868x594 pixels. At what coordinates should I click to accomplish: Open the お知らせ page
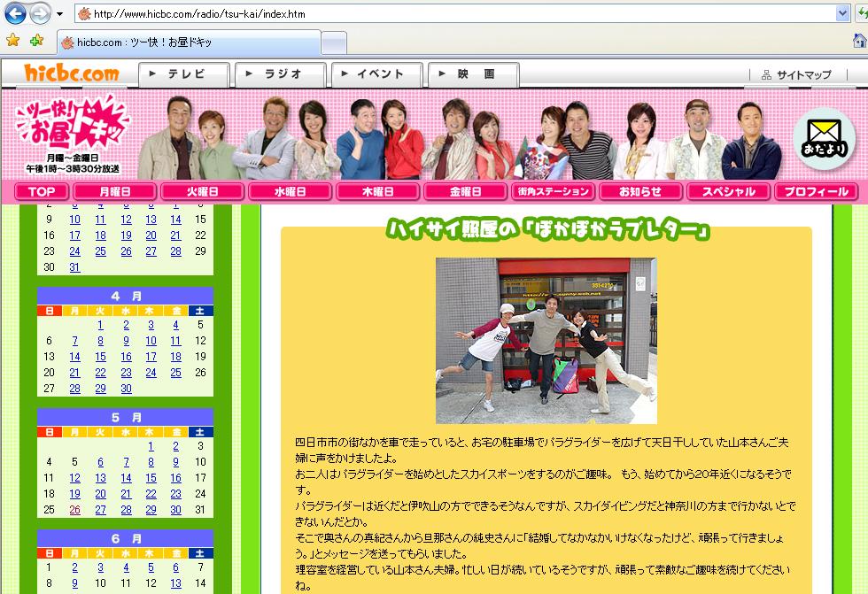[x=640, y=192]
